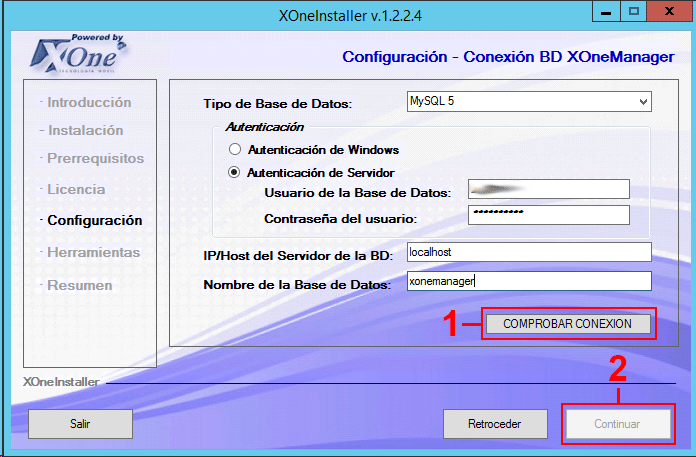Open Tipo de Base de Datos dropdown

(x=529, y=102)
